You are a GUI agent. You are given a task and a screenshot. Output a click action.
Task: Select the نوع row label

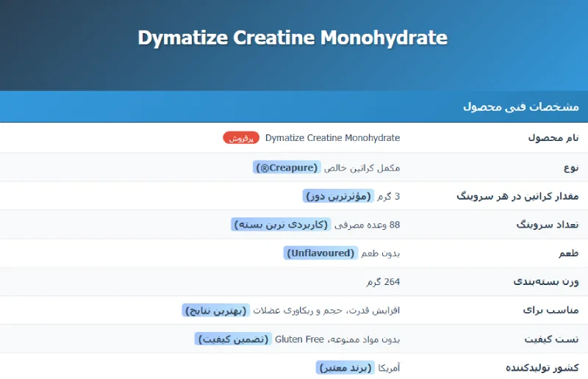571,167
